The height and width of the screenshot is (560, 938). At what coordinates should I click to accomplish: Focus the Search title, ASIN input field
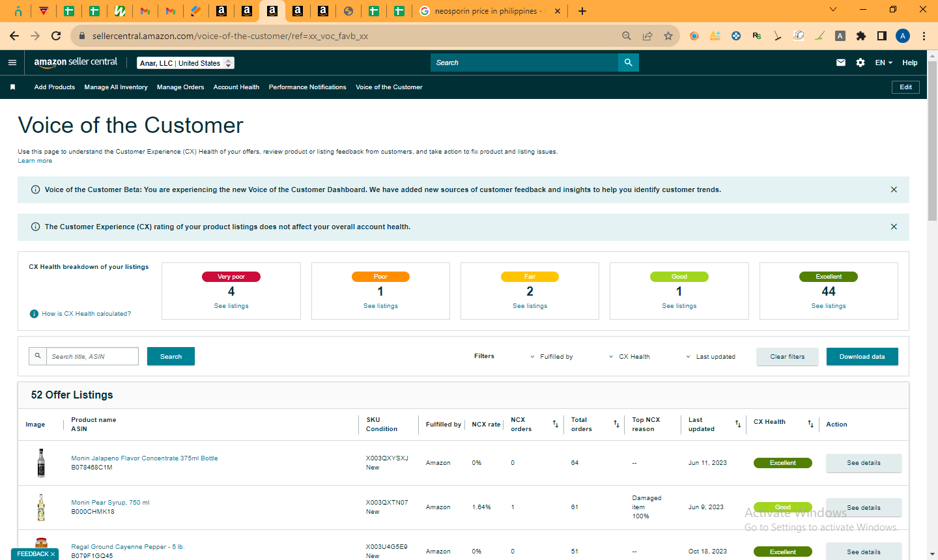click(92, 356)
